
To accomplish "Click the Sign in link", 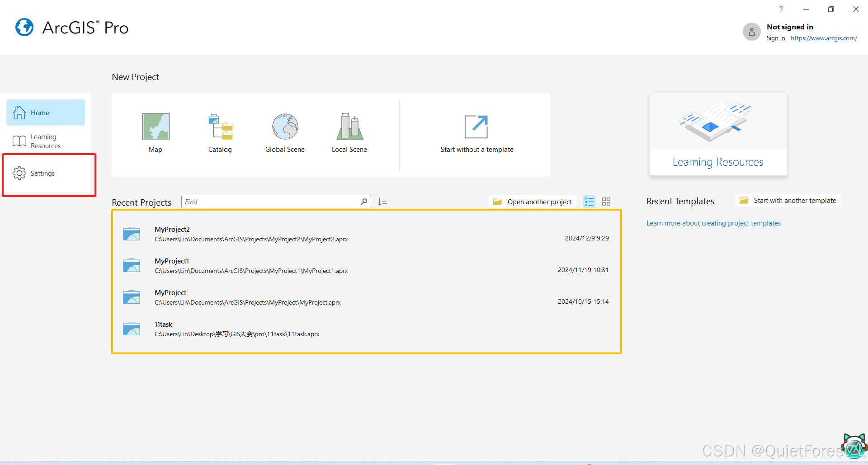I will coord(776,38).
